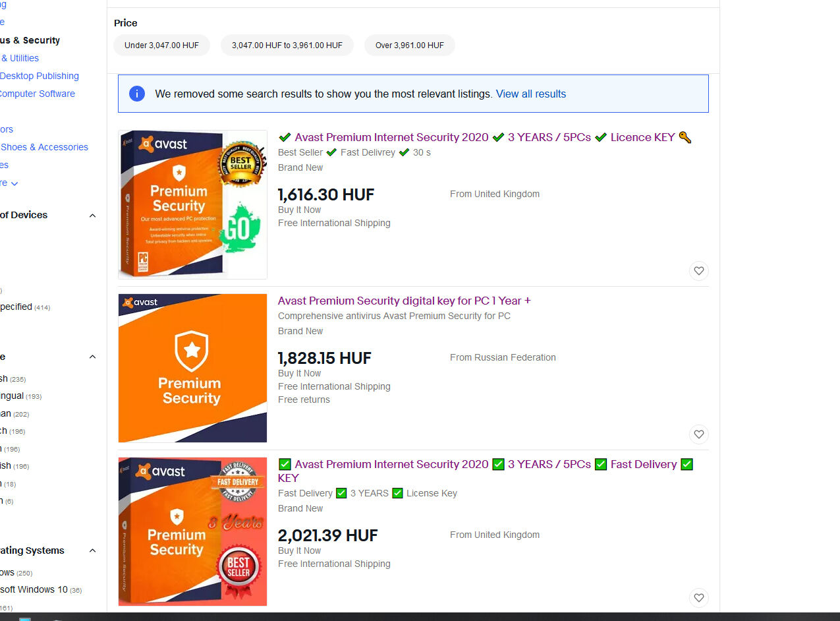Save the 1,616.30 HUF listing with its heart icon

699,271
